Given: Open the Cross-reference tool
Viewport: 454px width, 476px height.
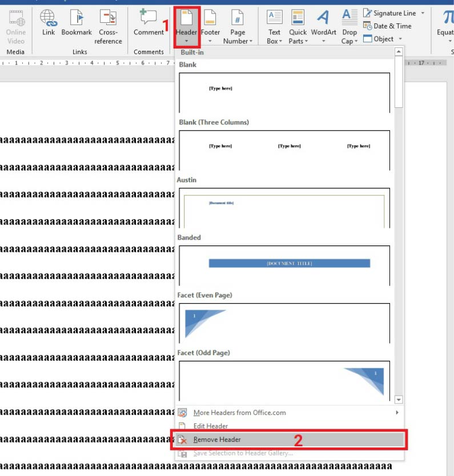Looking at the screenshot, I should (108, 19).
